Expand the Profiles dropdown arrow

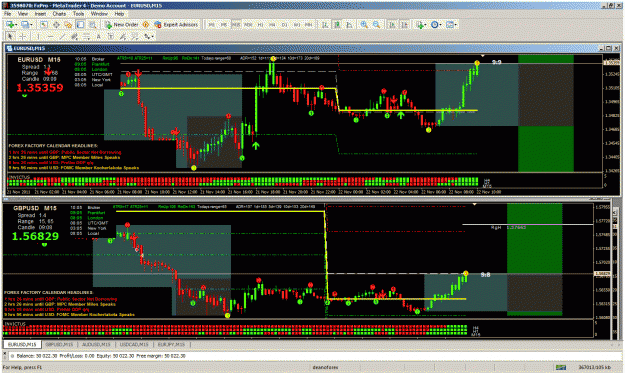click(x=31, y=25)
